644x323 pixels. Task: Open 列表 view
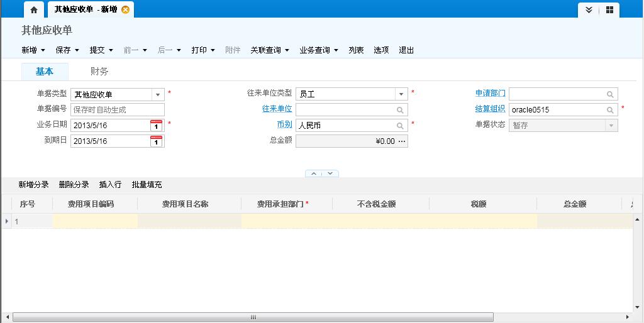click(x=356, y=50)
